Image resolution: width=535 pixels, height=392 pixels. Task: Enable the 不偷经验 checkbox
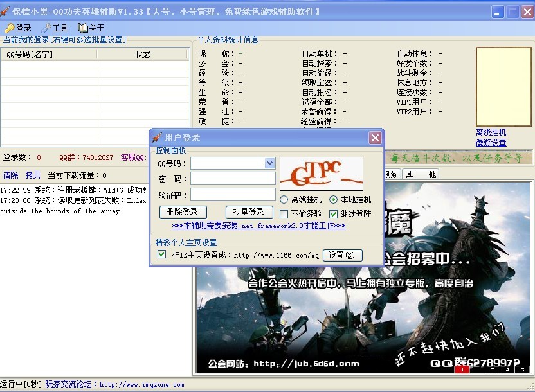(284, 214)
